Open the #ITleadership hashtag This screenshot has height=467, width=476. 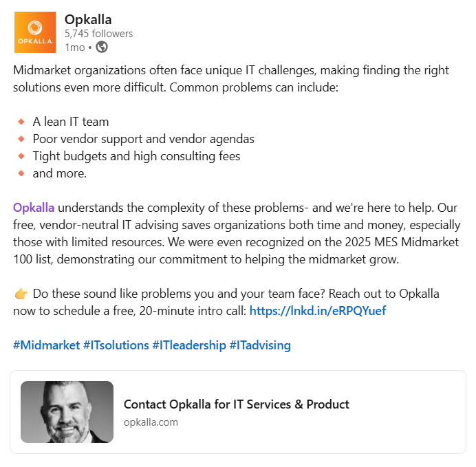tap(189, 345)
